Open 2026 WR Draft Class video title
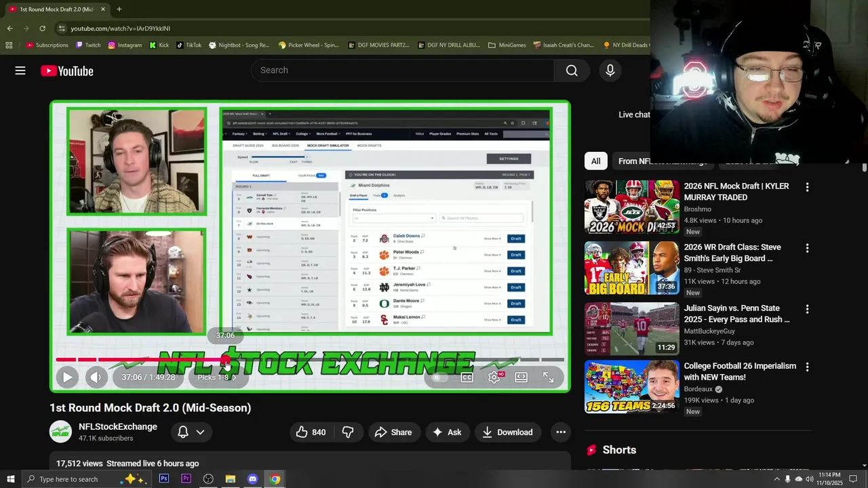Screen dimensions: 868x488 (x=732, y=253)
